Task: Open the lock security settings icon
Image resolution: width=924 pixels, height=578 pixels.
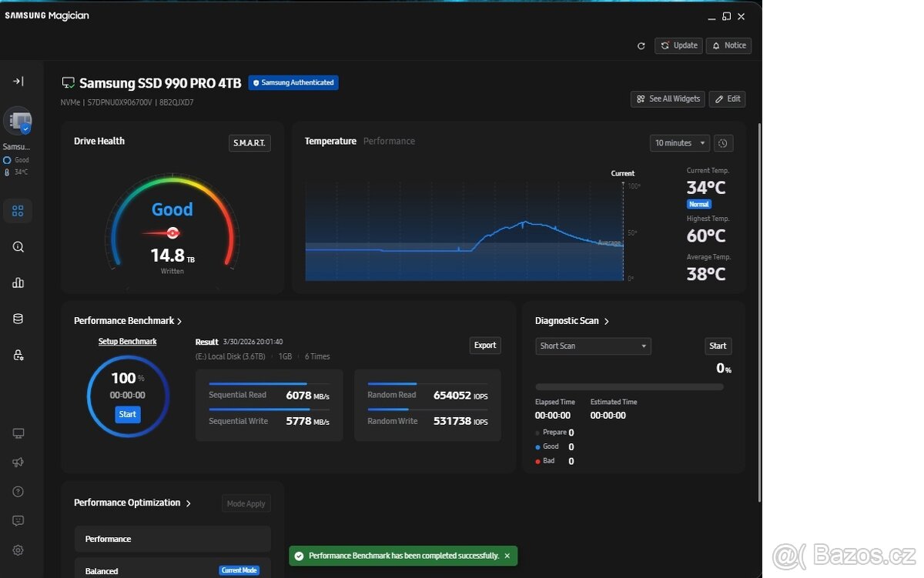Action: pos(18,355)
